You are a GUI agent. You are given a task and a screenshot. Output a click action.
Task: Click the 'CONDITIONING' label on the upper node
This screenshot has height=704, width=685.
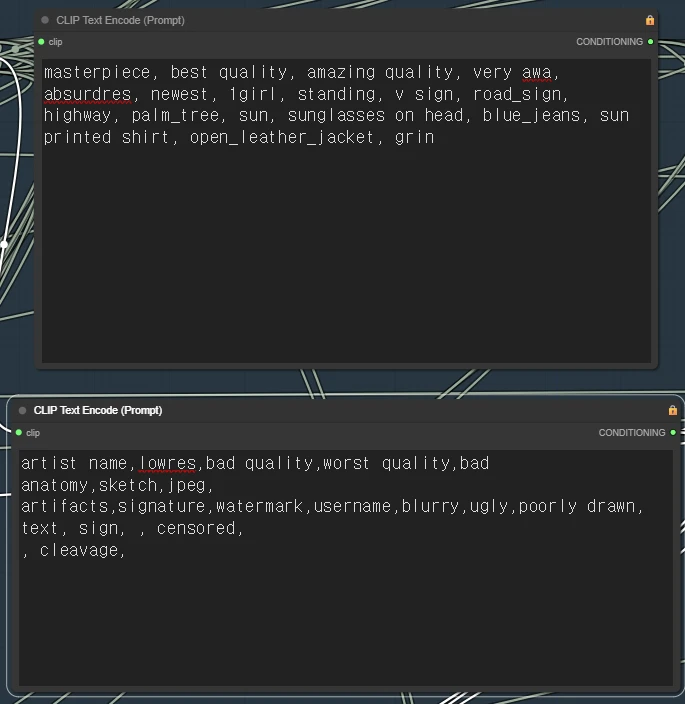pos(609,42)
